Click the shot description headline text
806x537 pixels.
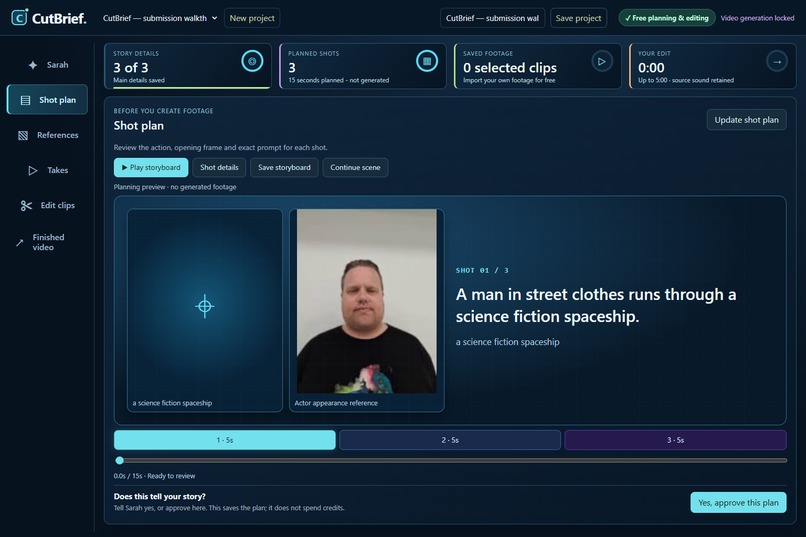(x=596, y=305)
